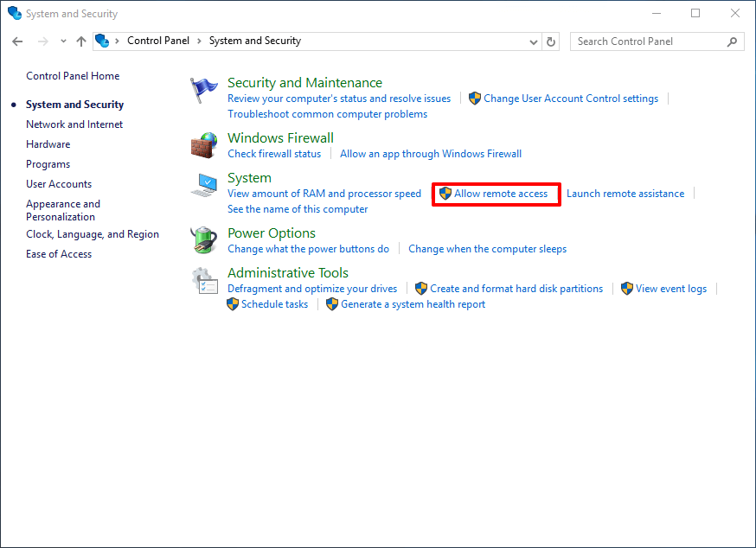The image size is (756, 548).
Task: Click the System monitor icon
Action: pyautogui.click(x=204, y=185)
